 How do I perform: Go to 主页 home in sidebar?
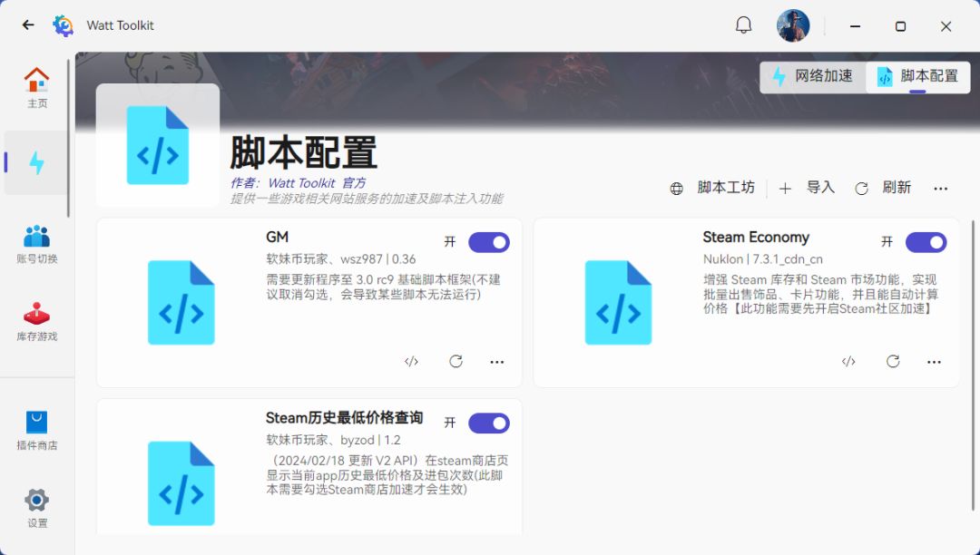point(37,87)
